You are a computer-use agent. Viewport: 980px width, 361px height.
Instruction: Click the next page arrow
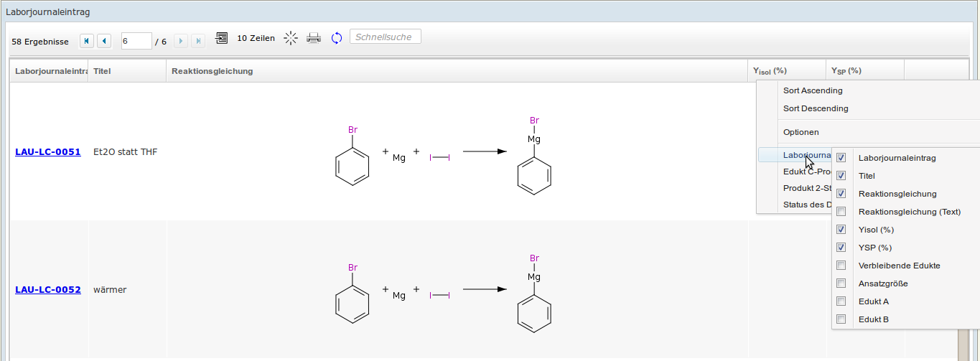[181, 41]
